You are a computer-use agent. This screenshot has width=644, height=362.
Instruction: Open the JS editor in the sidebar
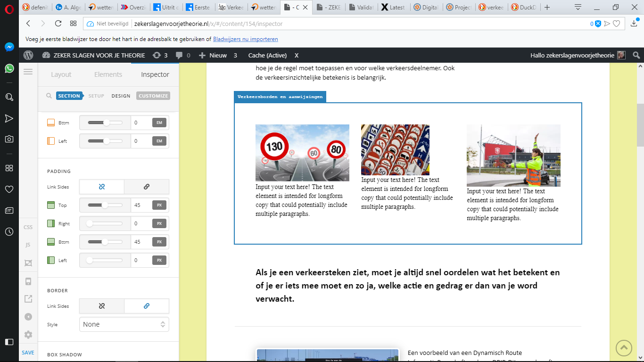(28, 245)
